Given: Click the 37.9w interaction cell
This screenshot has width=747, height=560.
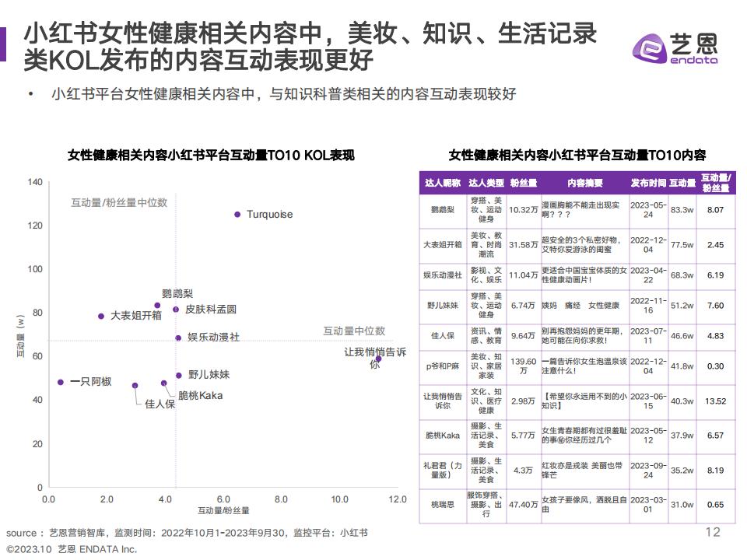Looking at the screenshot, I should click(682, 436).
